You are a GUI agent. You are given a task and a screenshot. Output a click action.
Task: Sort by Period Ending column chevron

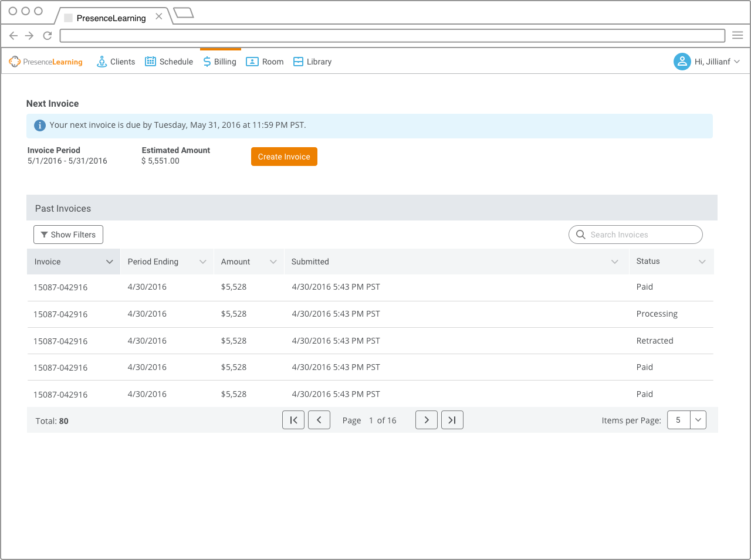point(203,262)
